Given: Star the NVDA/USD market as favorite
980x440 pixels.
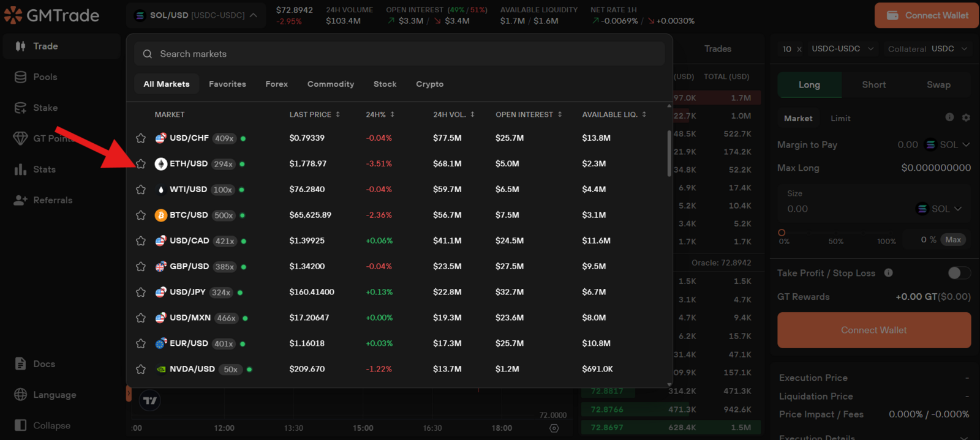Looking at the screenshot, I should click(x=141, y=370).
